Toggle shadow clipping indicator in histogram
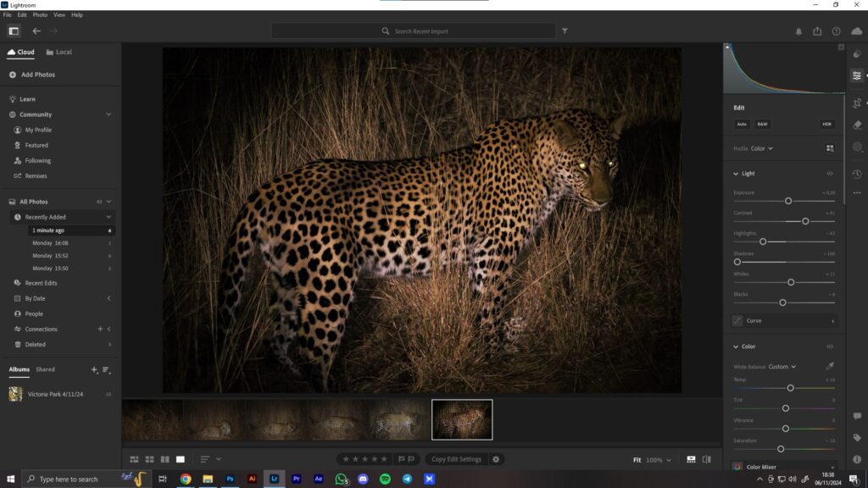This screenshot has height=488, width=868. 727,47
